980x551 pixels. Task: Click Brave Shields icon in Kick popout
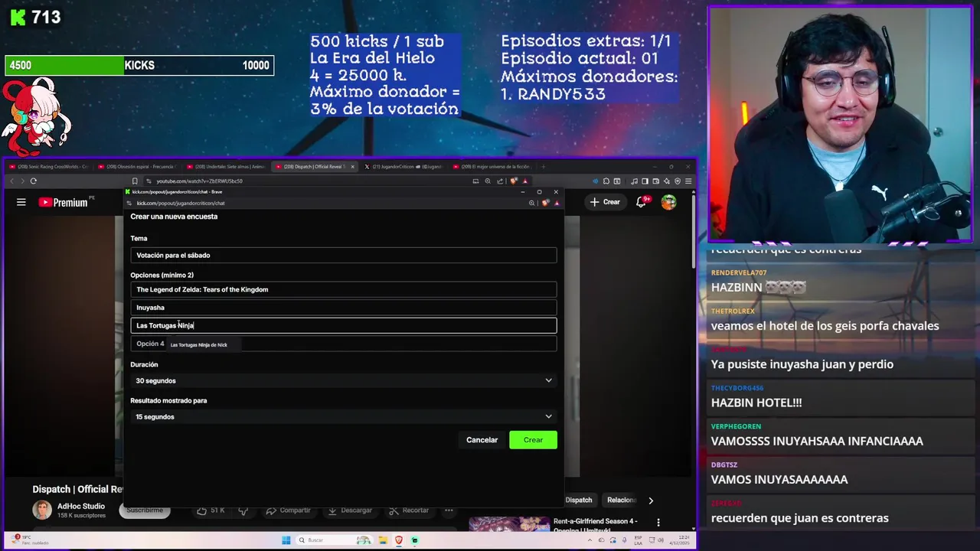point(545,203)
